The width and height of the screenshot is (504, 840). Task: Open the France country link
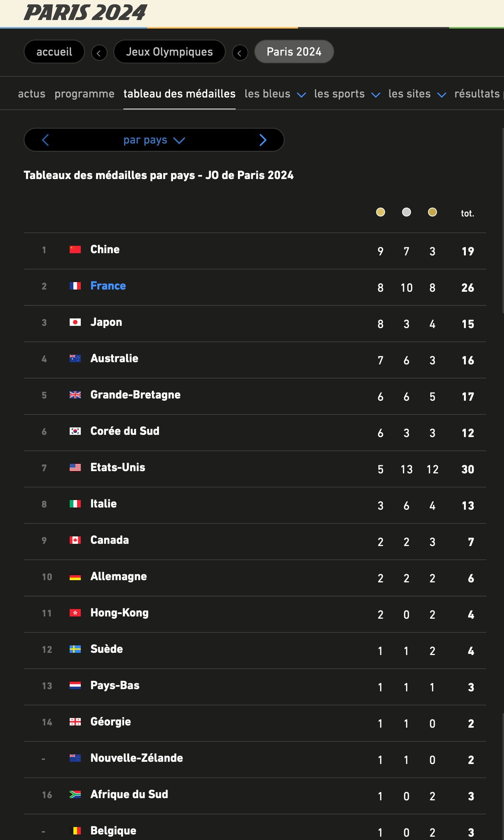coord(108,286)
